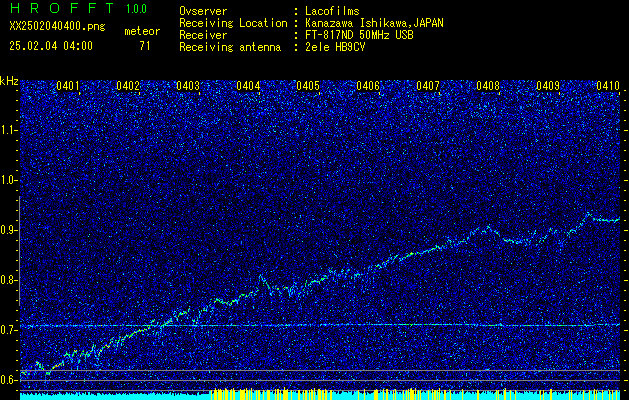This screenshot has height=400, width=629.
Task: Click the Ovserver label
Action: (x=203, y=11)
